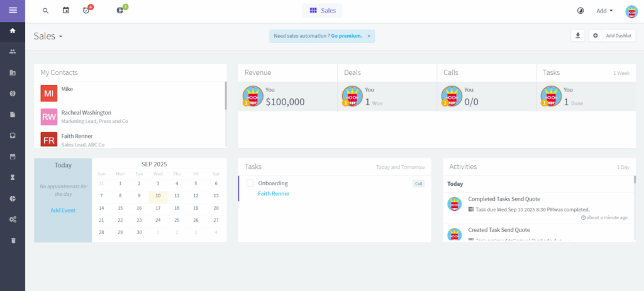The width and height of the screenshot is (644, 291).
Task: Toggle the half-circle theme icon near Add
Action: click(580, 11)
